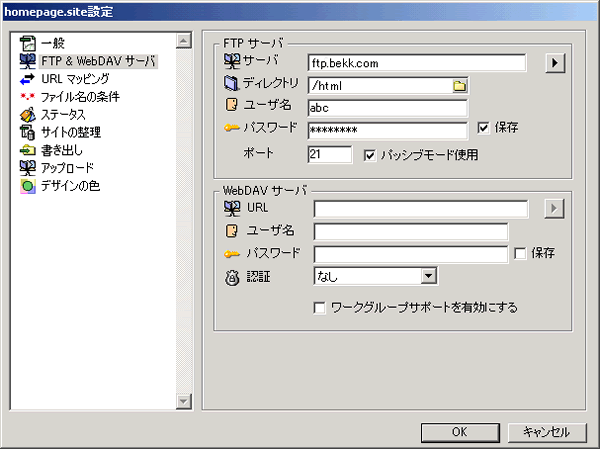This screenshot has height=449, width=600.
Task: Click the FTP ユーザ名 field abc
Action: tap(387, 108)
